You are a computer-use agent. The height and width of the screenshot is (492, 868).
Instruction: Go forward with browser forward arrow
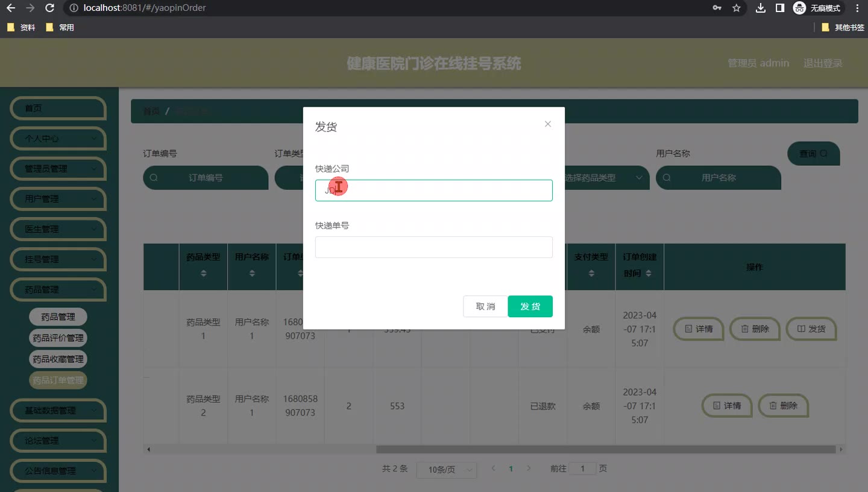click(30, 8)
